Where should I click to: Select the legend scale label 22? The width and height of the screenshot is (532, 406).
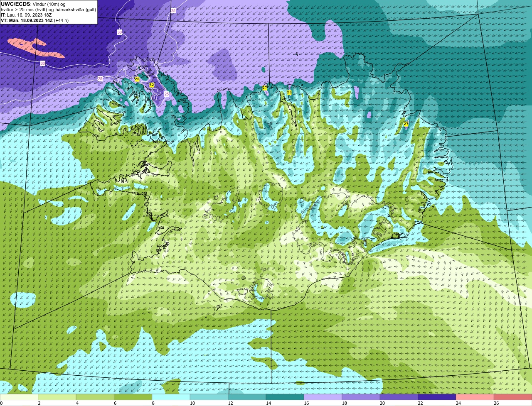[420, 403]
